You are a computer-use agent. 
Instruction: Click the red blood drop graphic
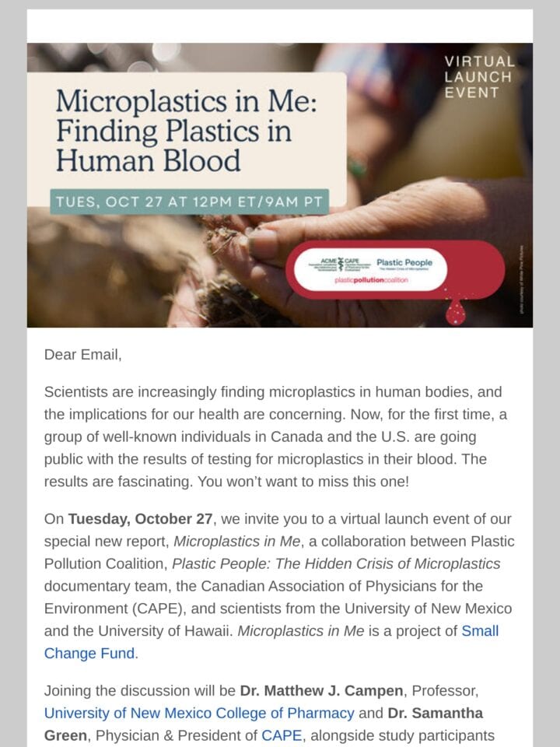(x=455, y=312)
